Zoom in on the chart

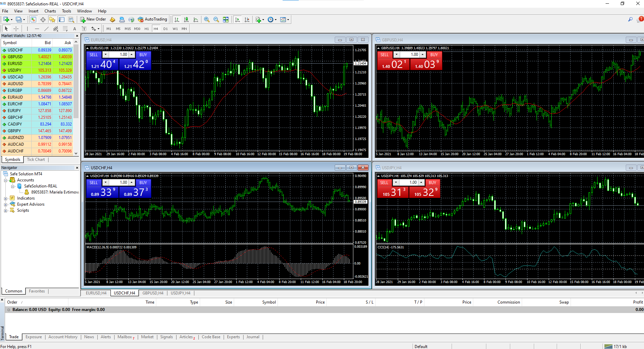207,20
